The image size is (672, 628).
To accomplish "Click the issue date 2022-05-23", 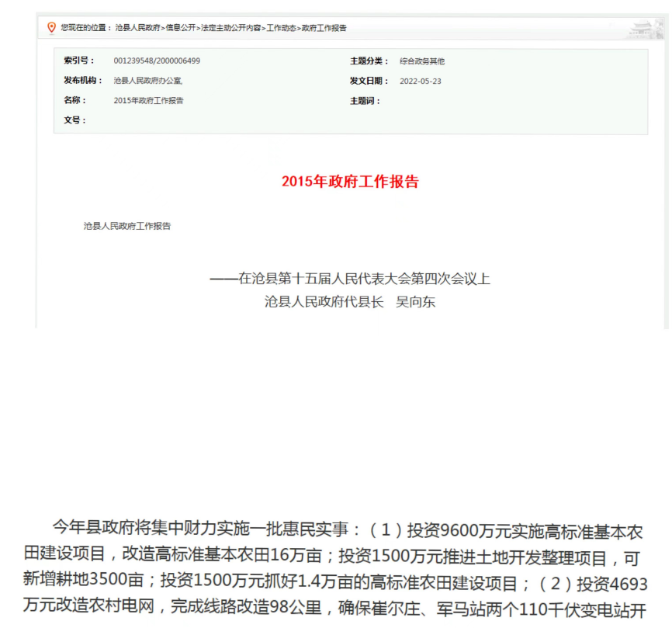I will 420,81.
